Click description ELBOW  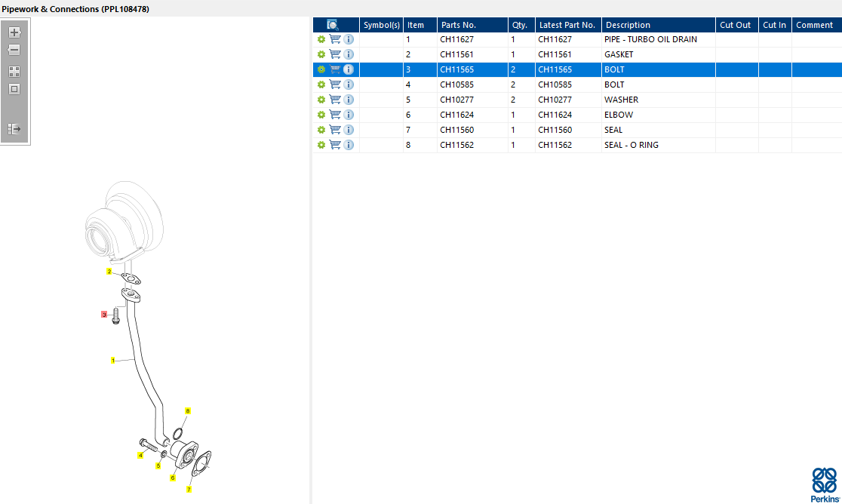tap(619, 115)
